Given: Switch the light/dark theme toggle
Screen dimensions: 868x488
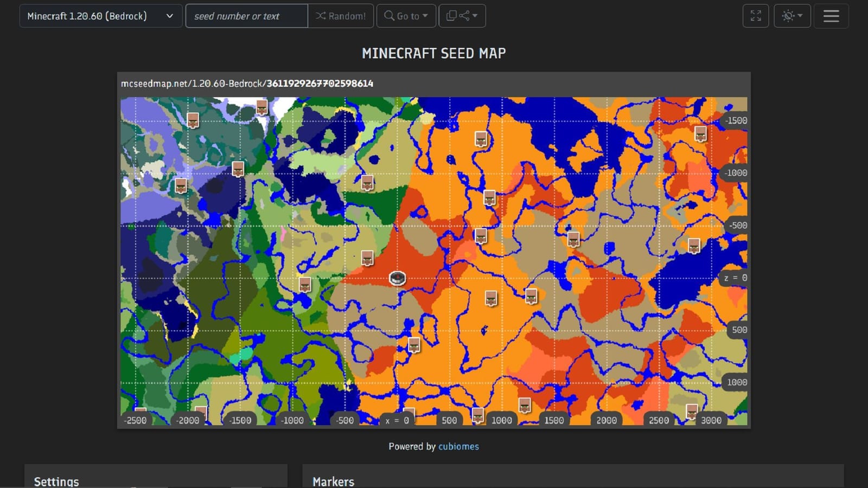Looking at the screenshot, I should (x=788, y=16).
